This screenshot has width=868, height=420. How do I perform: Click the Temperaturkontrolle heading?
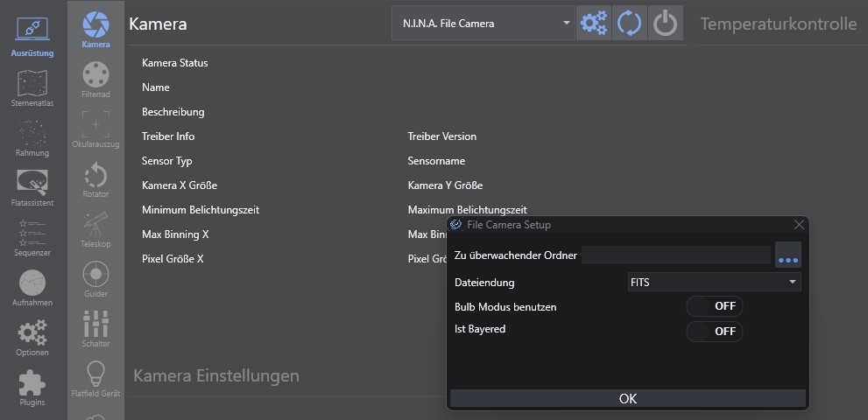point(779,24)
